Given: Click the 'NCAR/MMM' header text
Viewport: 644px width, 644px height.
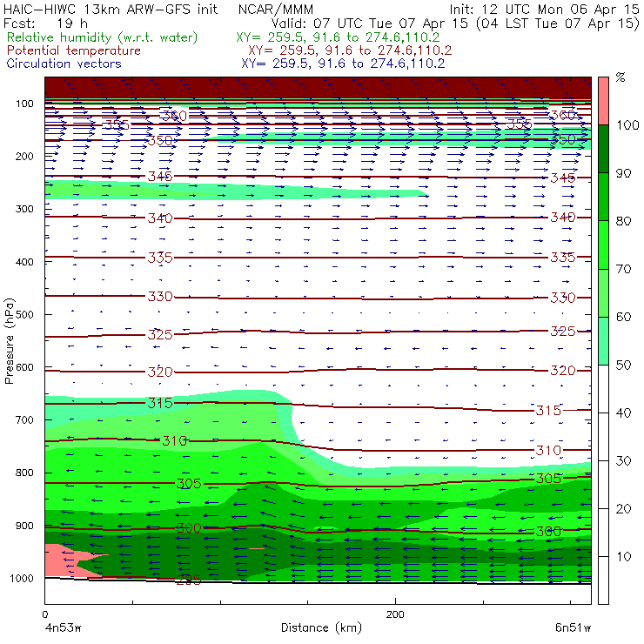Looking at the screenshot, I should 276,9.
